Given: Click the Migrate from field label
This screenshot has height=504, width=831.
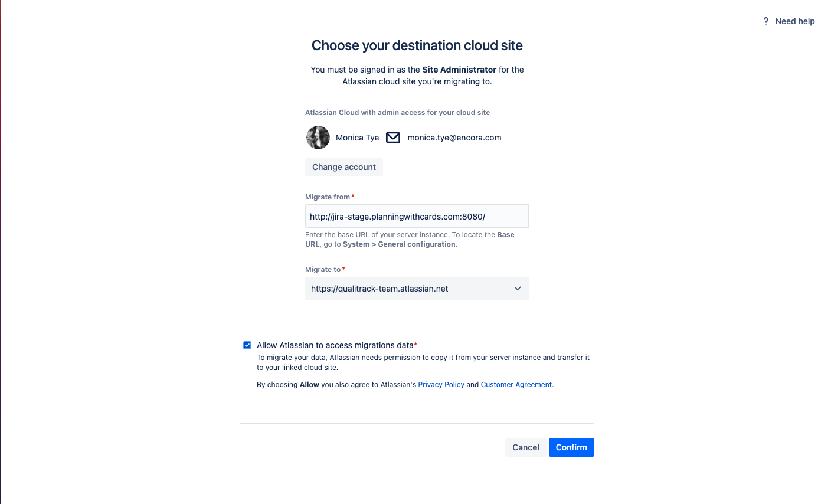Looking at the screenshot, I should pyautogui.click(x=328, y=197).
